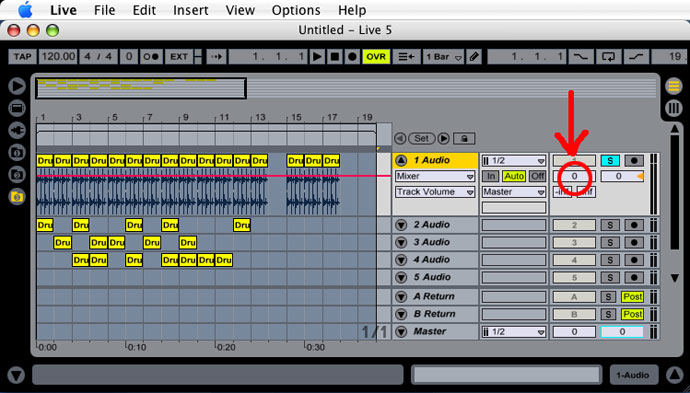
Task: Open the 1 Bar quantization menu
Action: [444, 57]
